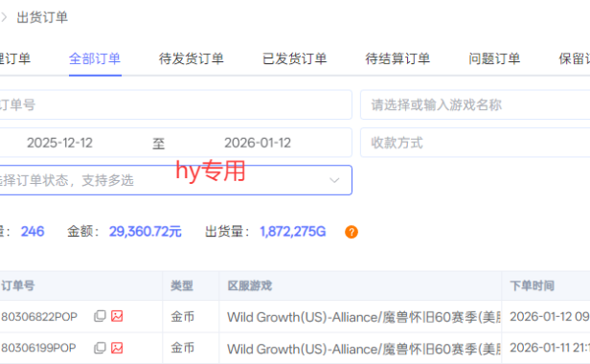Open the partially visible 订单 tab at the left edge
The image size is (590, 364).
pos(15,58)
